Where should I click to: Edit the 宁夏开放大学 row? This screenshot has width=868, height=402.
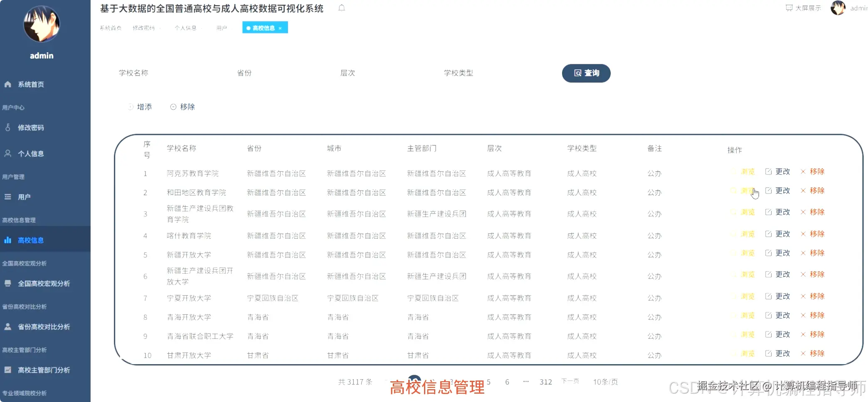[x=778, y=296]
